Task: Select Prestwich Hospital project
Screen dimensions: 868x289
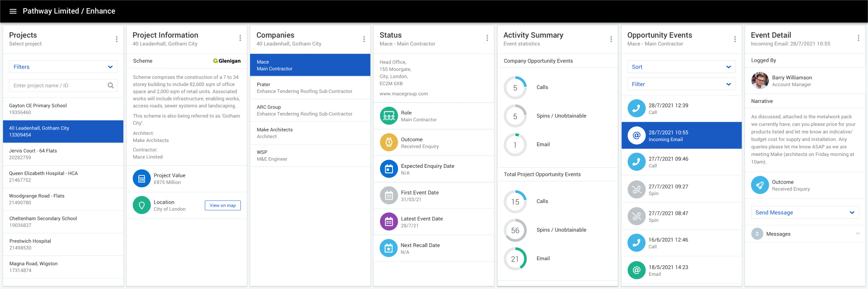Action: pos(63,245)
